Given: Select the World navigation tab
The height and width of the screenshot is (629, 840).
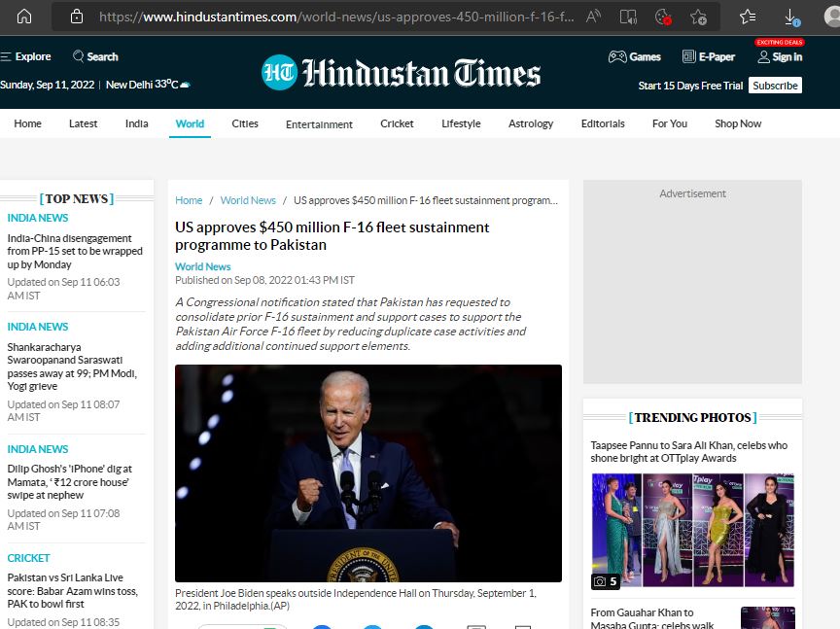Looking at the screenshot, I should click(190, 123).
